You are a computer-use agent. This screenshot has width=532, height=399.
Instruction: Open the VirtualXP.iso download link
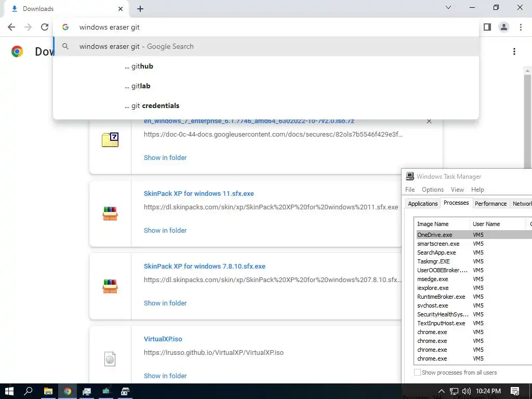click(163, 339)
